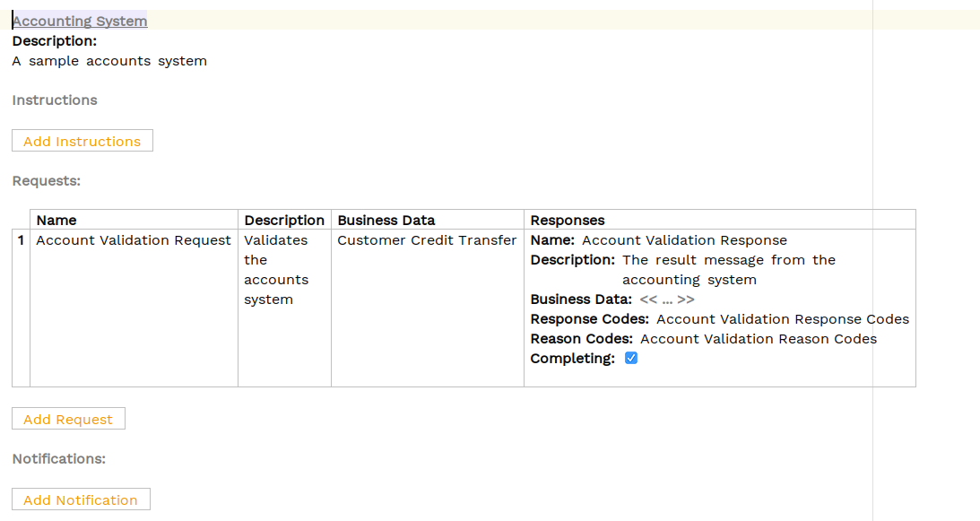Click the Business Data column header
This screenshot has width=980, height=521.
(386, 220)
